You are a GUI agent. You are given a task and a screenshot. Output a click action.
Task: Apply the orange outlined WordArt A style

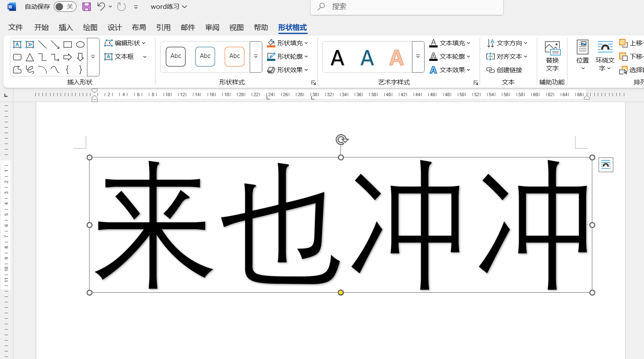(396, 58)
